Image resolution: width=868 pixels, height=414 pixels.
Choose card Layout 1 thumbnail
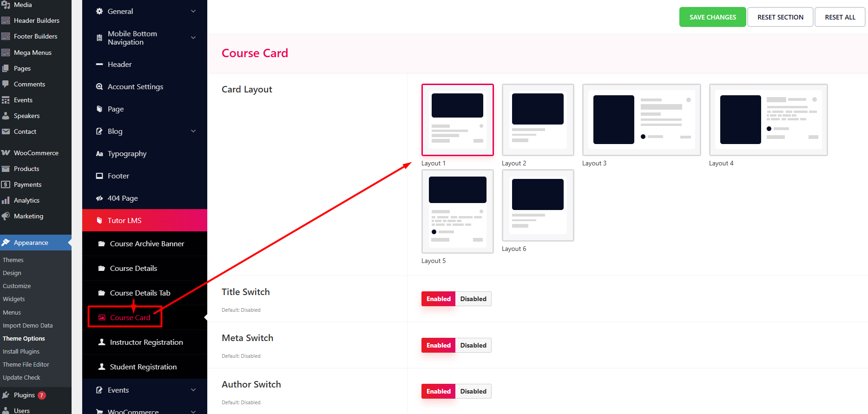pyautogui.click(x=457, y=120)
